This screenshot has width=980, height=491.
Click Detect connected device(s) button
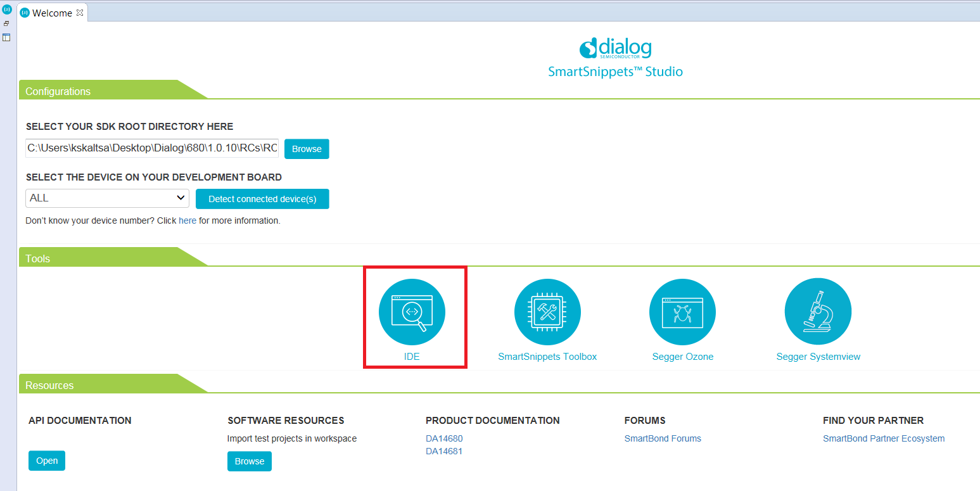(262, 199)
